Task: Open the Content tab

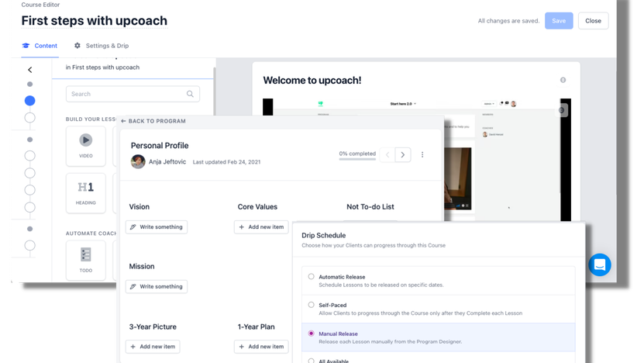Action: [40, 46]
